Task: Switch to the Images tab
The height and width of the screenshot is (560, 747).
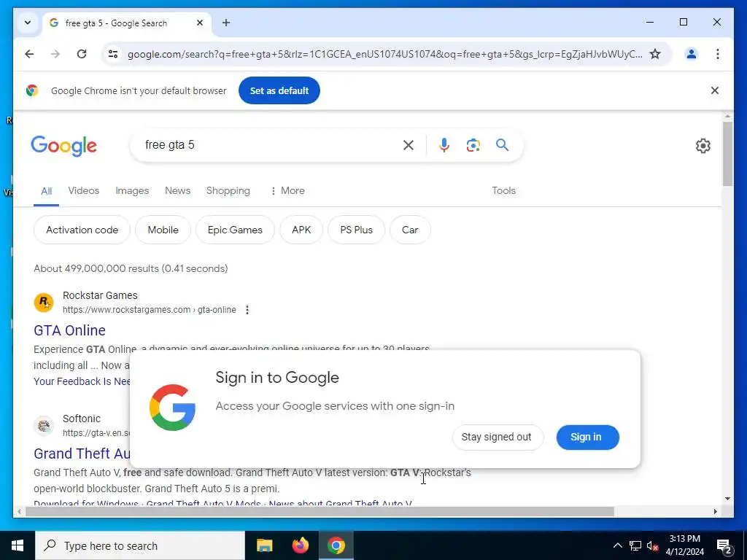Action: point(132,190)
